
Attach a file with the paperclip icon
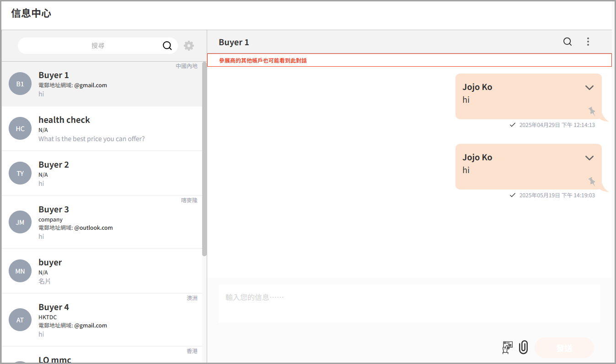(524, 348)
